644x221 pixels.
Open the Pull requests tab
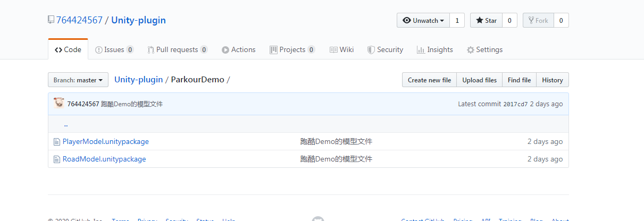pos(178,49)
